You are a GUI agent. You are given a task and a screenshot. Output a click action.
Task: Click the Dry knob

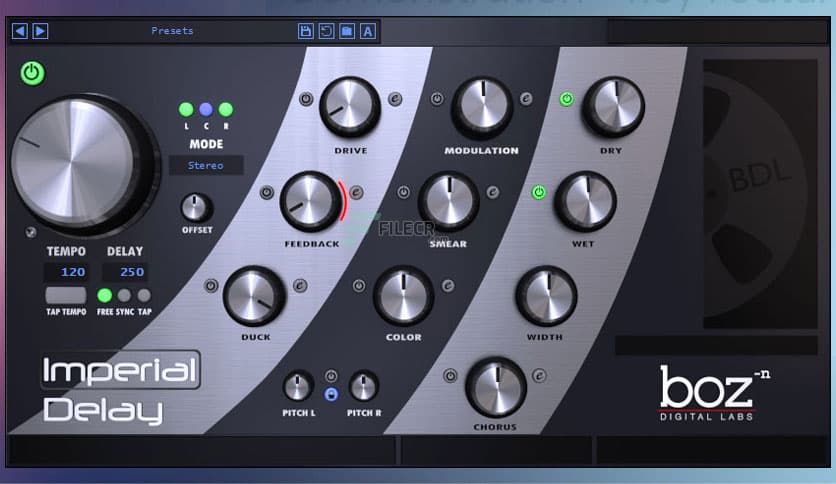(x=613, y=107)
